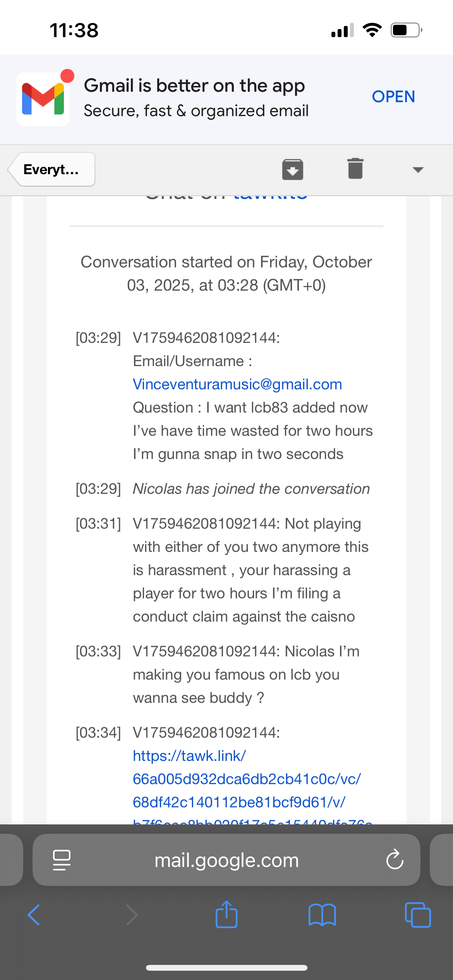Reload the page in Safari
Screen dimensions: 453x980
(x=395, y=860)
